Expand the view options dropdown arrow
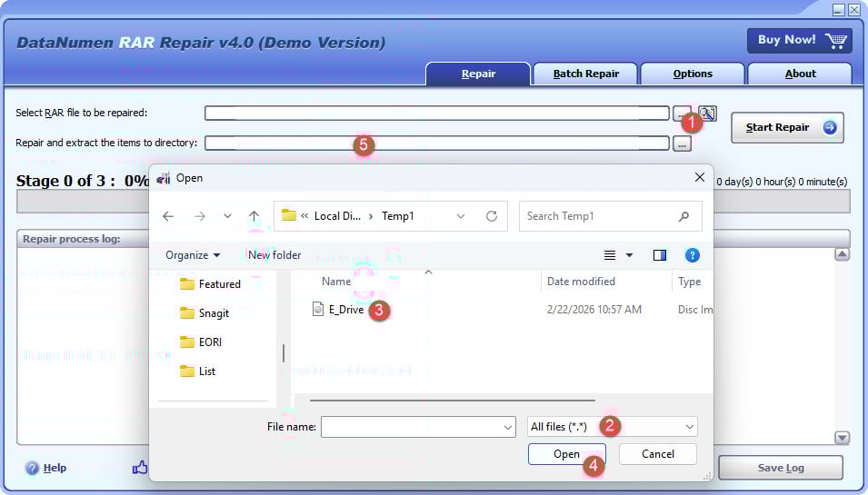This screenshot has width=868, height=495. coord(629,255)
